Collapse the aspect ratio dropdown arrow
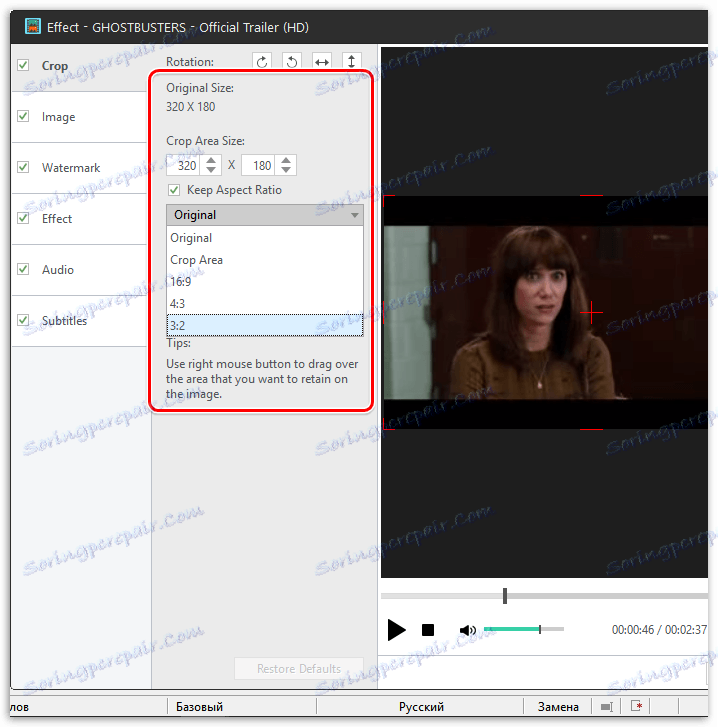 (355, 215)
